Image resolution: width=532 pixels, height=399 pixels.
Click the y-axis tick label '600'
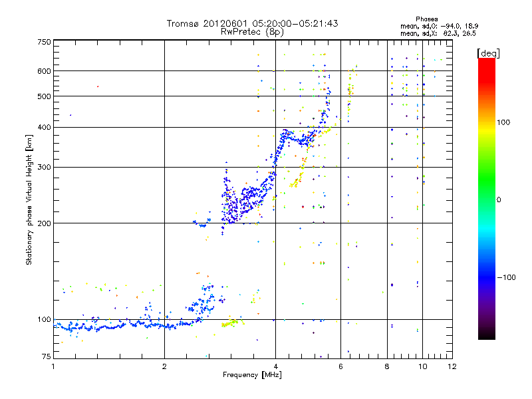(x=44, y=71)
